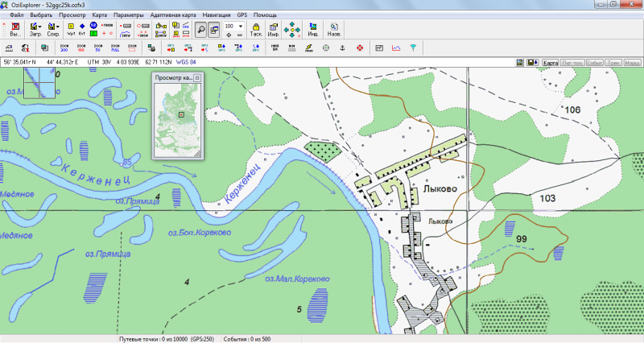Open the profile graph chart icon
Screen dimensions: 644x343
[396, 48]
